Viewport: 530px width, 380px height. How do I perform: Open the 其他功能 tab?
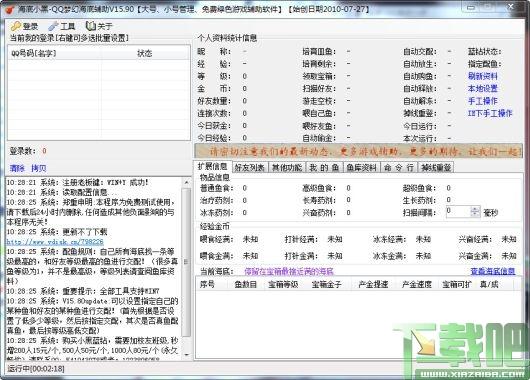[x=287, y=167]
